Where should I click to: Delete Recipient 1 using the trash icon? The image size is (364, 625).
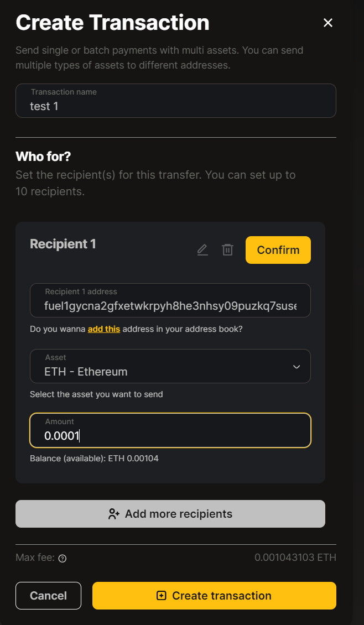tap(227, 250)
